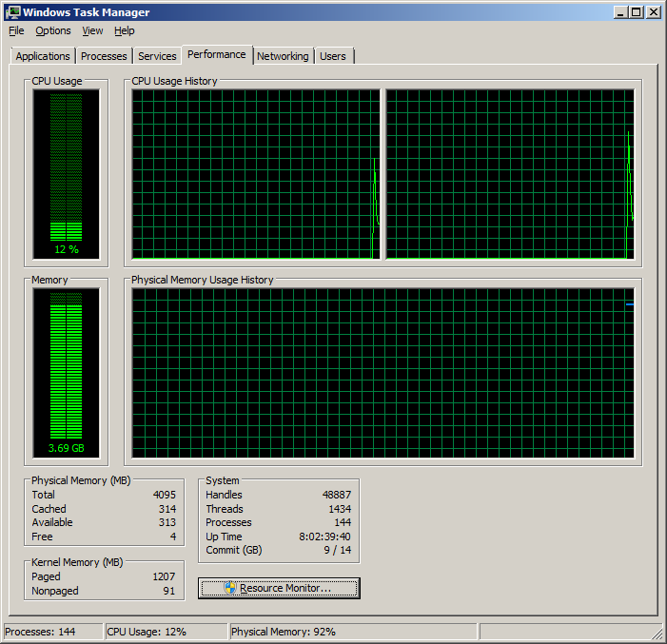Click the Task Manager title bar icon
This screenshot has width=667, height=644.
pyautogui.click(x=12, y=12)
